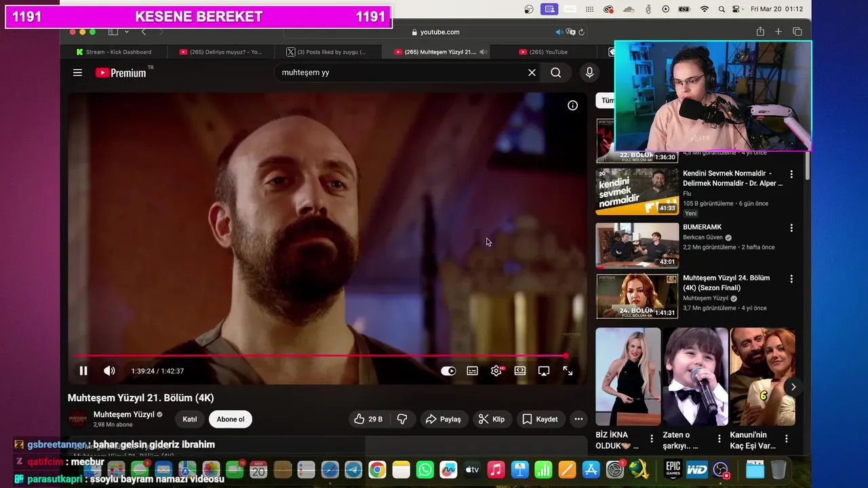Click the magnifier search button
The image size is (868, 488).
(556, 73)
